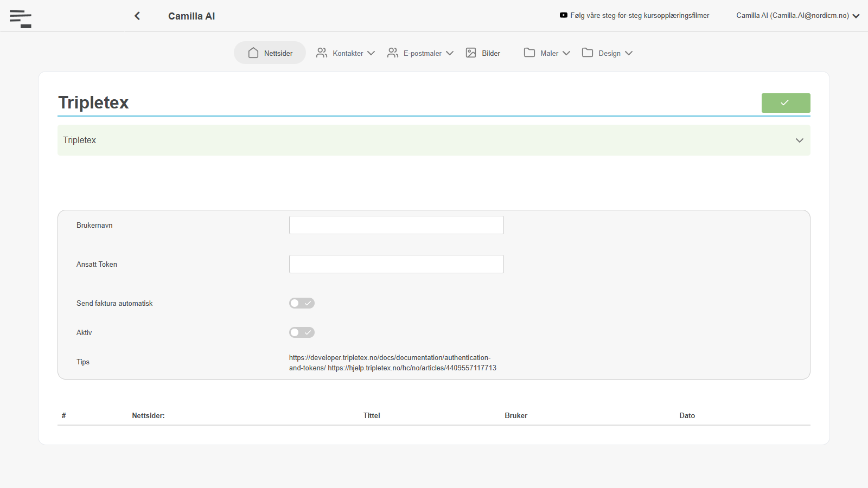Expand the E-postmaler dropdown arrow
The height and width of the screenshot is (488, 868).
pos(450,53)
